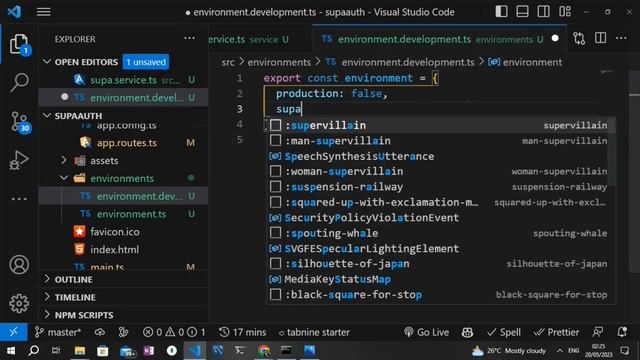The height and width of the screenshot is (360, 640).
Task: Click the remote window indicator in status bar
Action: click(x=13, y=332)
